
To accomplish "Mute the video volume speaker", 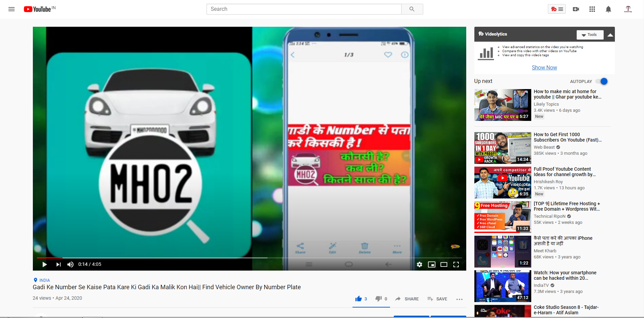I will (70, 264).
